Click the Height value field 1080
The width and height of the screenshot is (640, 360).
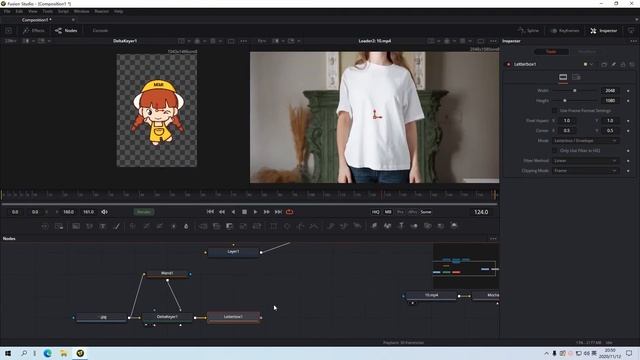tap(610, 100)
